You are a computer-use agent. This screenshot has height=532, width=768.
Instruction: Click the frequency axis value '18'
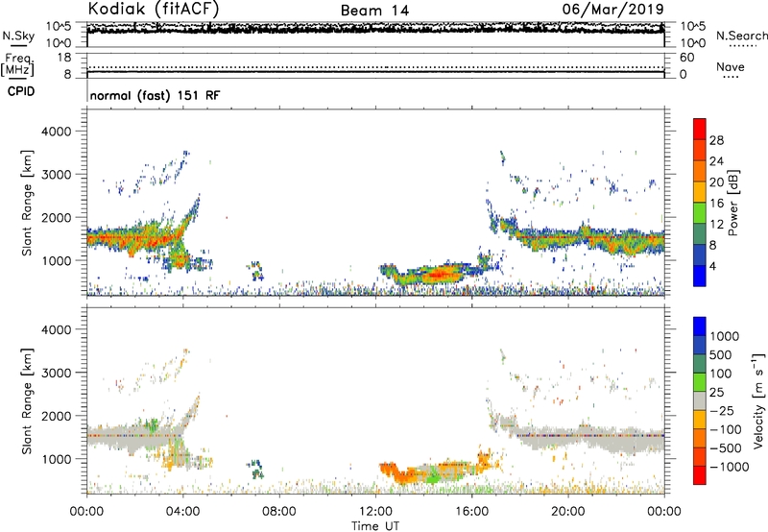tap(64, 58)
